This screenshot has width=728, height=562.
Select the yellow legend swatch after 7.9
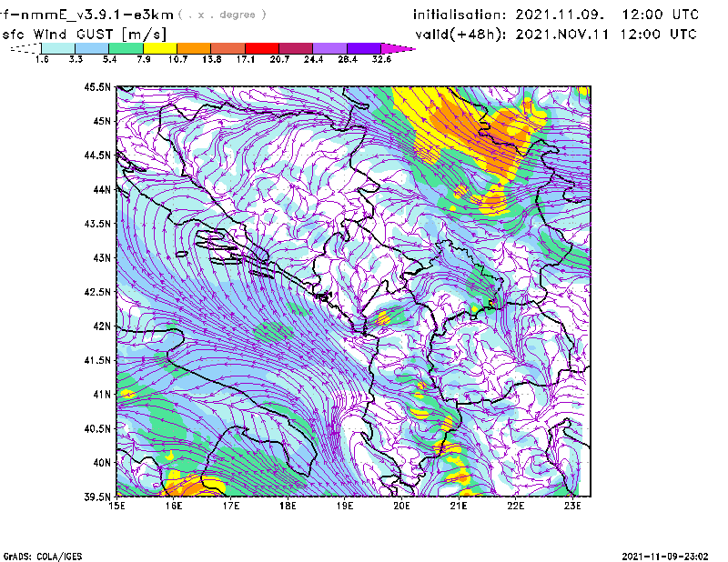coord(160,48)
